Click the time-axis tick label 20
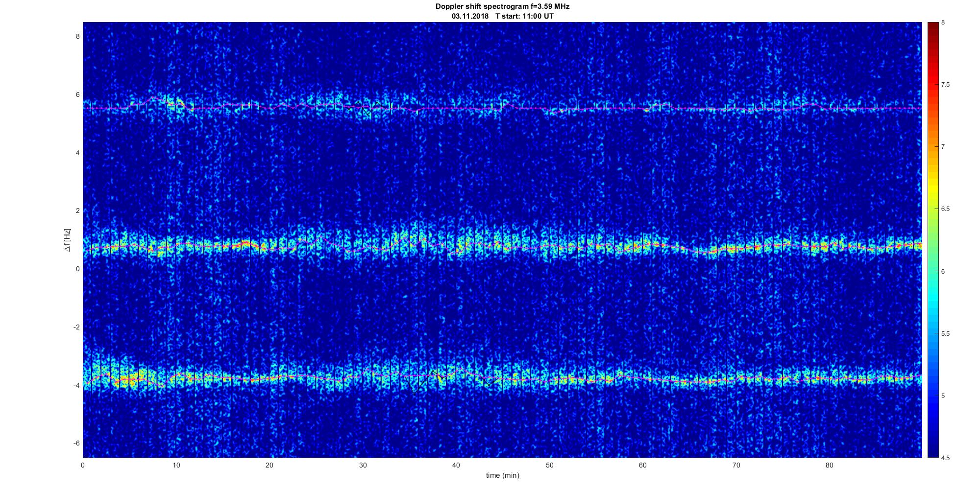The height and width of the screenshot is (491, 980). point(269,465)
